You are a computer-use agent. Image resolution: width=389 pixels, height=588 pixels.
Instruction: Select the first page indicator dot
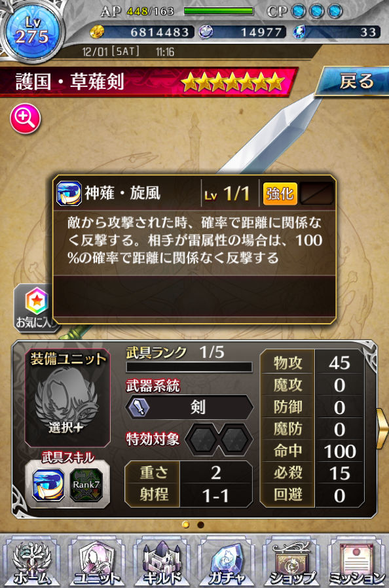point(185,525)
